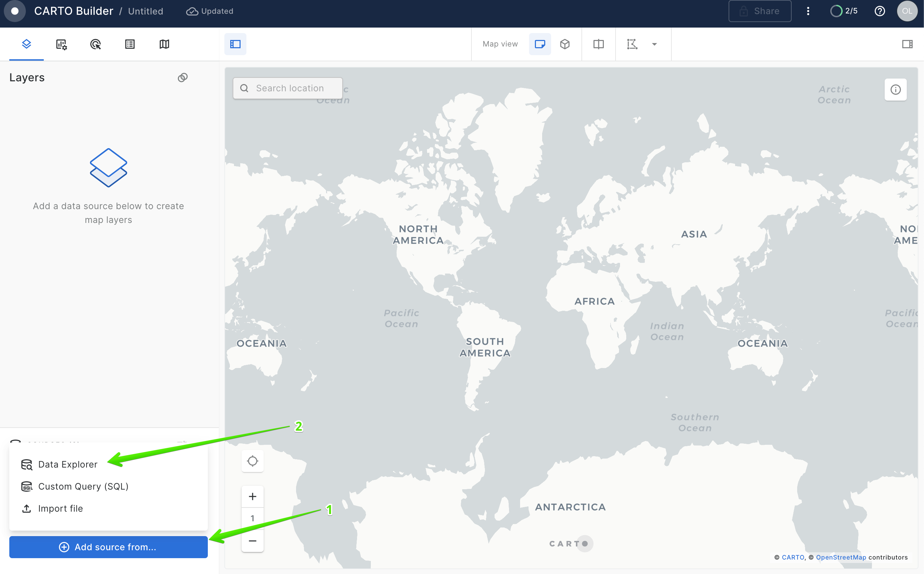Toggle the right widgets panel
This screenshot has height=574, width=924.
[907, 44]
